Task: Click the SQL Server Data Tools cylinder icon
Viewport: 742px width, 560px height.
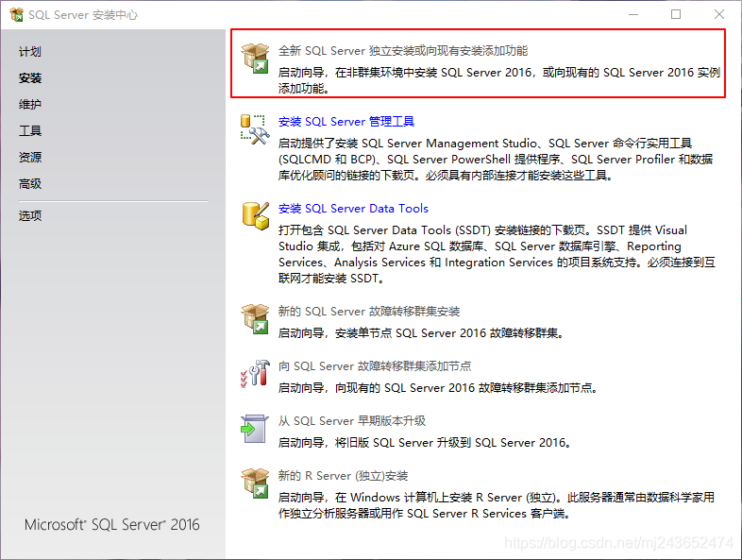Action: (255, 216)
